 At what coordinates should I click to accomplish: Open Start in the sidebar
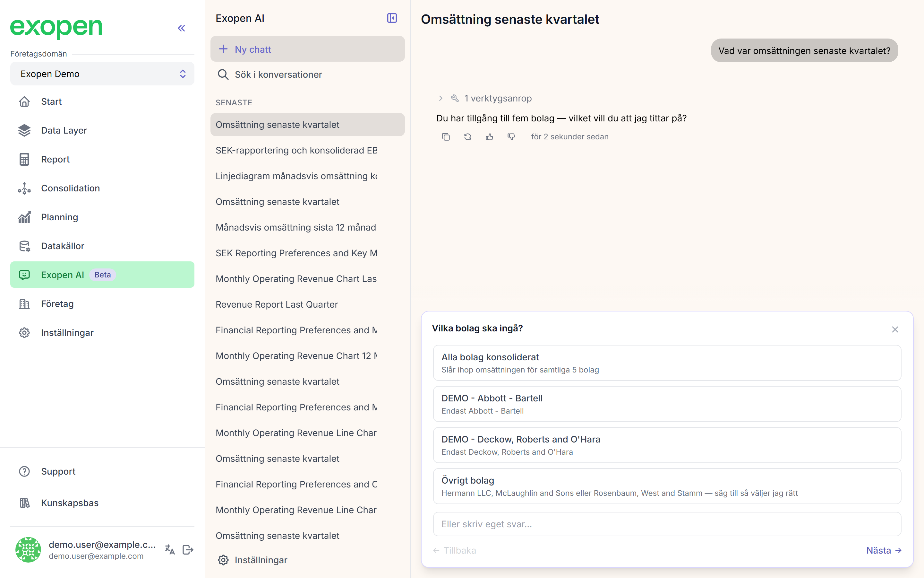[x=102, y=102]
